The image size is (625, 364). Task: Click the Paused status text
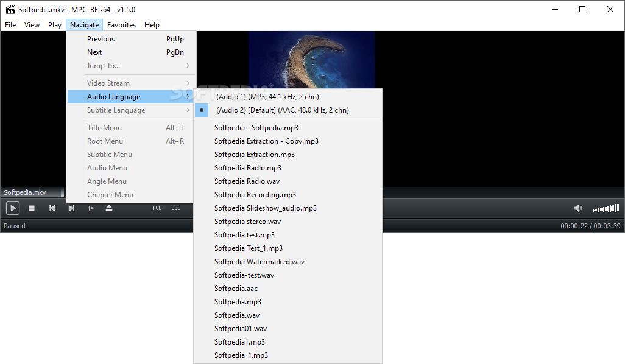[x=15, y=226]
